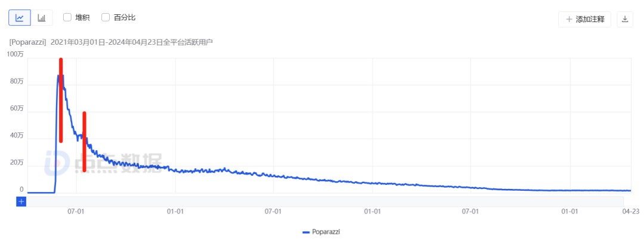Click the second 07-01 axis label
Viewport: 644px width, 248px height.
[274, 212]
